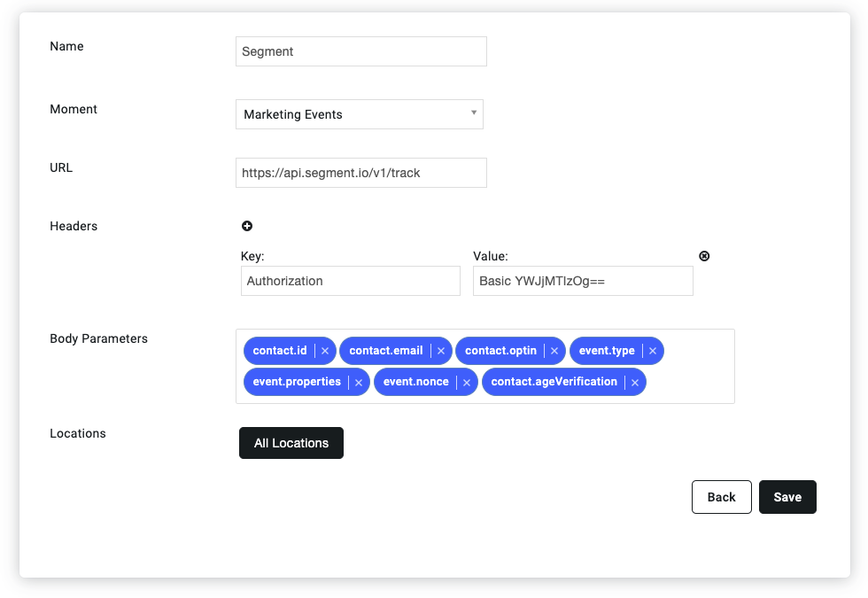This screenshot has height=598, width=868.
Task: Select the contact.ageVerification tag label
Action: click(x=554, y=382)
